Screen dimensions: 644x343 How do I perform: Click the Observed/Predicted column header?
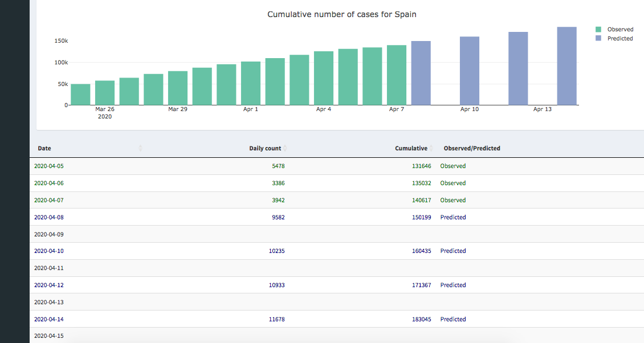tap(472, 148)
